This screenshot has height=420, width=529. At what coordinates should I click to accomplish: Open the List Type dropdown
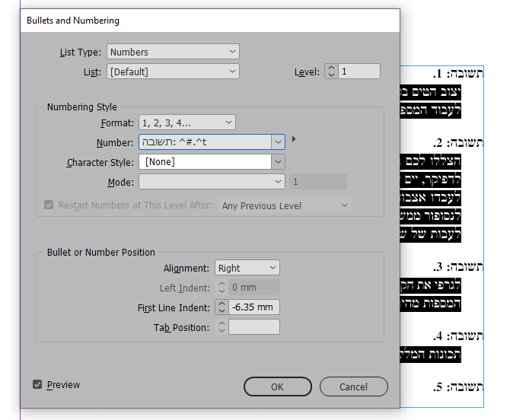(173, 52)
